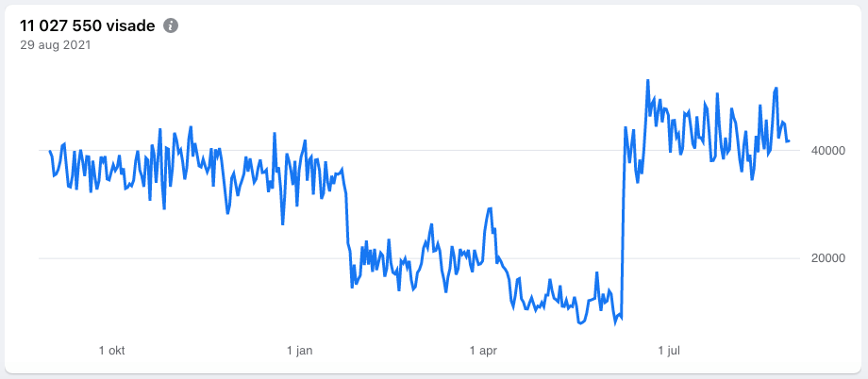Click the small spike just before the steep rise

(597, 273)
